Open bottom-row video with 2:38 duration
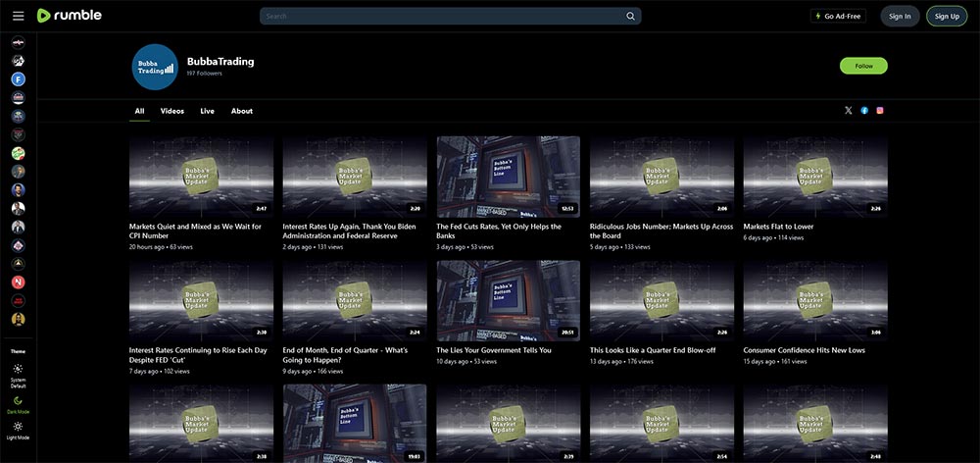 pyautogui.click(x=201, y=424)
